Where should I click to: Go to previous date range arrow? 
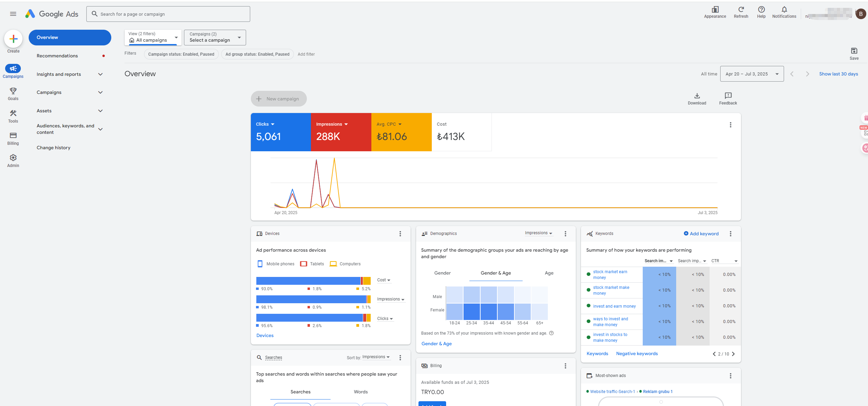tap(792, 74)
